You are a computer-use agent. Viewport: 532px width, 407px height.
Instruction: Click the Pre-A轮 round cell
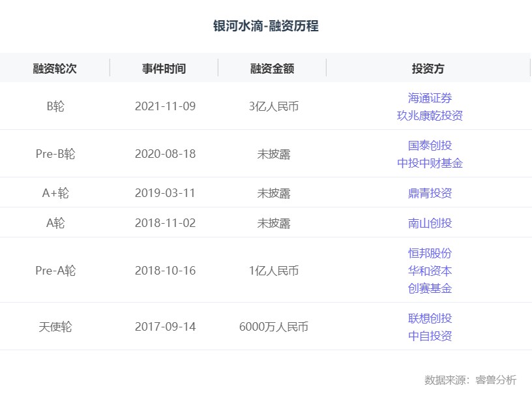pos(55,271)
